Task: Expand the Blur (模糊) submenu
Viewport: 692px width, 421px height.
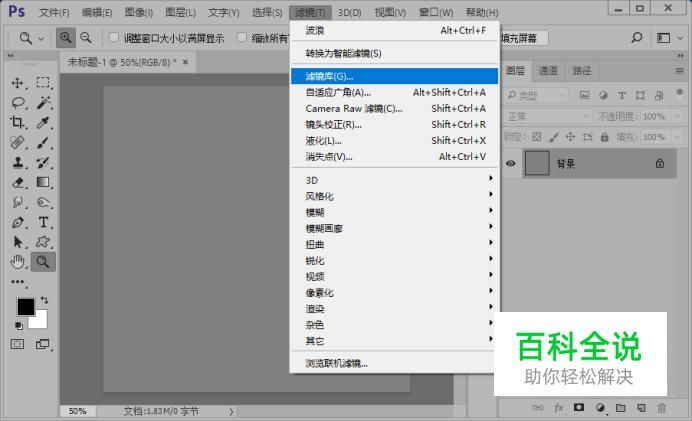Action: [393, 212]
